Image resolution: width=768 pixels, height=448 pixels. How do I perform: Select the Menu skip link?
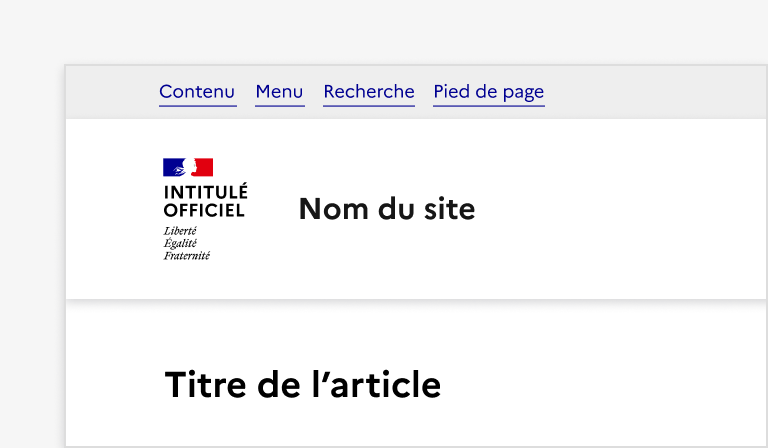click(279, 92)
